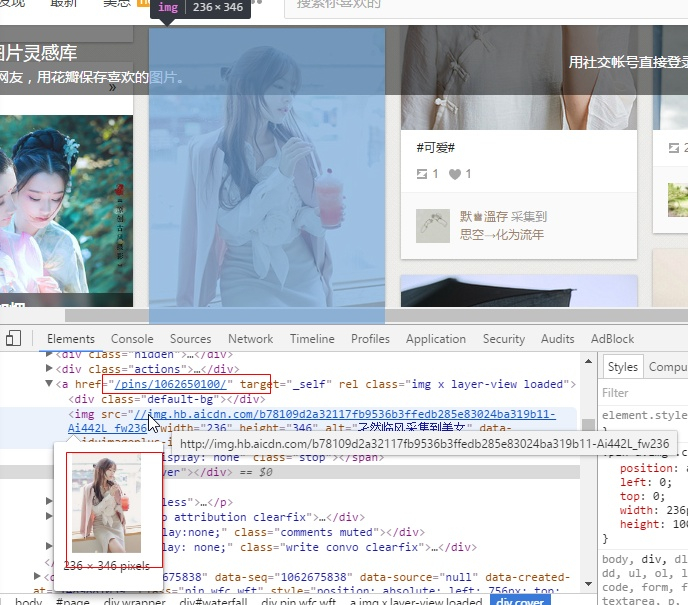
Task: Switch to the Styles sidebar tab
Action: 622,367
